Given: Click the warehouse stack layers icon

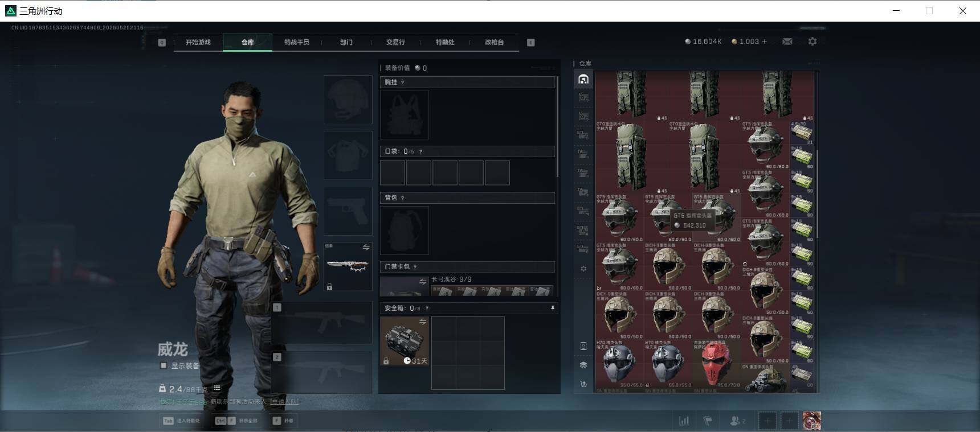Looking at the screenshot, I should [x=583, y=365].
